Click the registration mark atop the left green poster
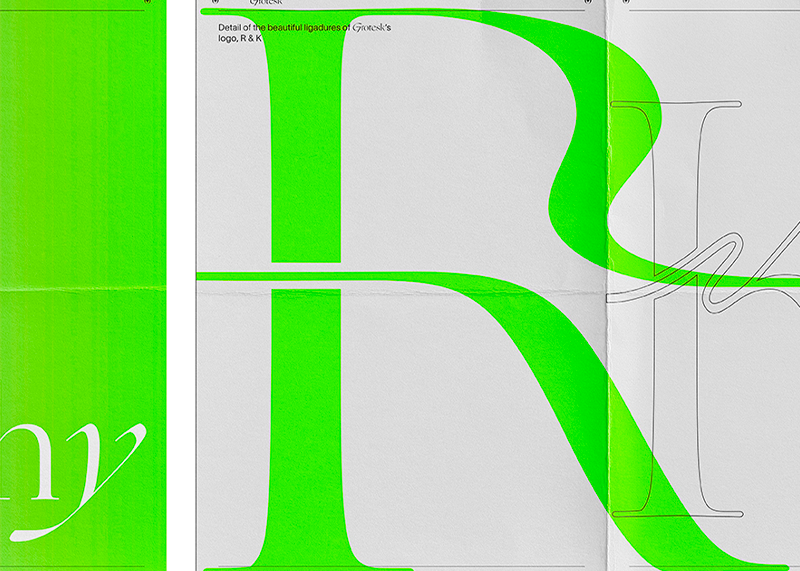This screenshot has width=800, height=571. coord(148,3)
